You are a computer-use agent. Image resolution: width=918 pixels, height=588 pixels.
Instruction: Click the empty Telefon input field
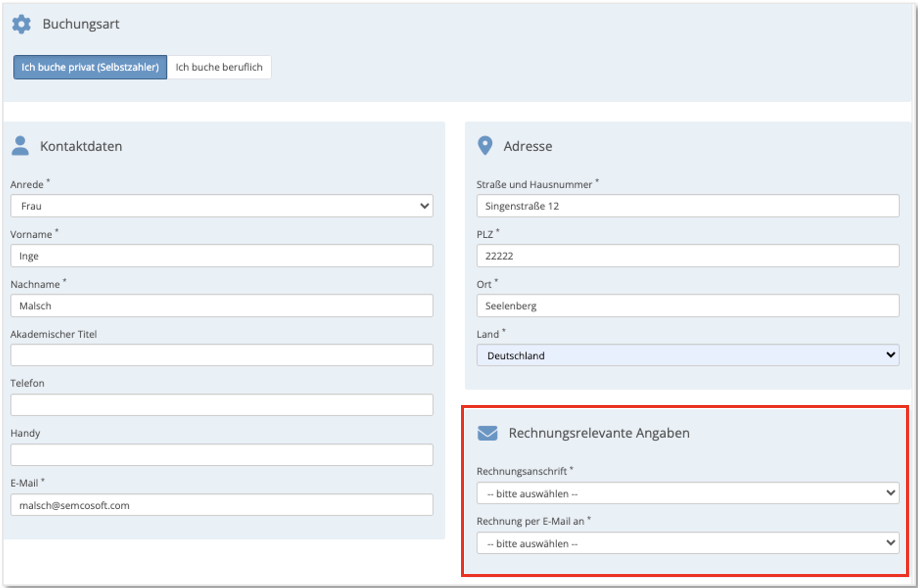(x=222, y=404)
